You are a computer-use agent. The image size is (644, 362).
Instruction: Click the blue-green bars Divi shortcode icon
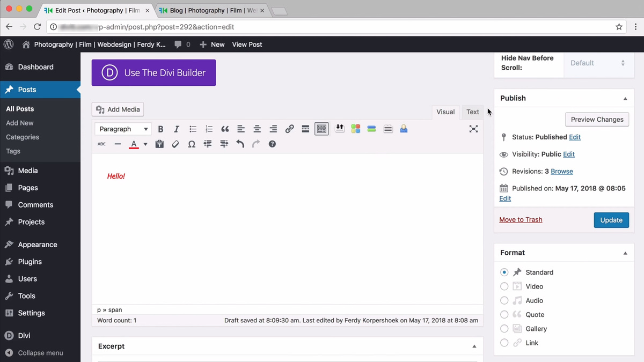[371, 129]
